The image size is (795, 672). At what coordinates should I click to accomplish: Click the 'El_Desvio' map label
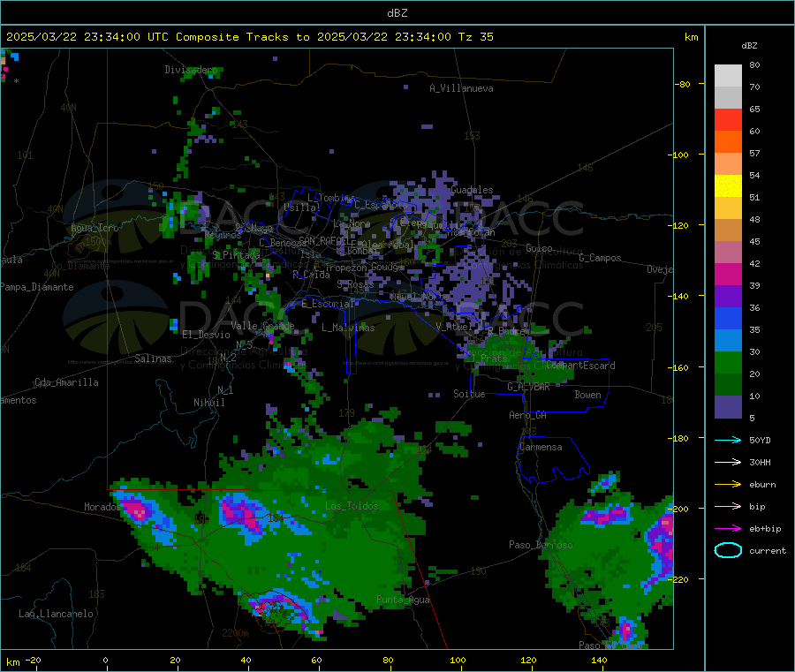click(206, 335)
